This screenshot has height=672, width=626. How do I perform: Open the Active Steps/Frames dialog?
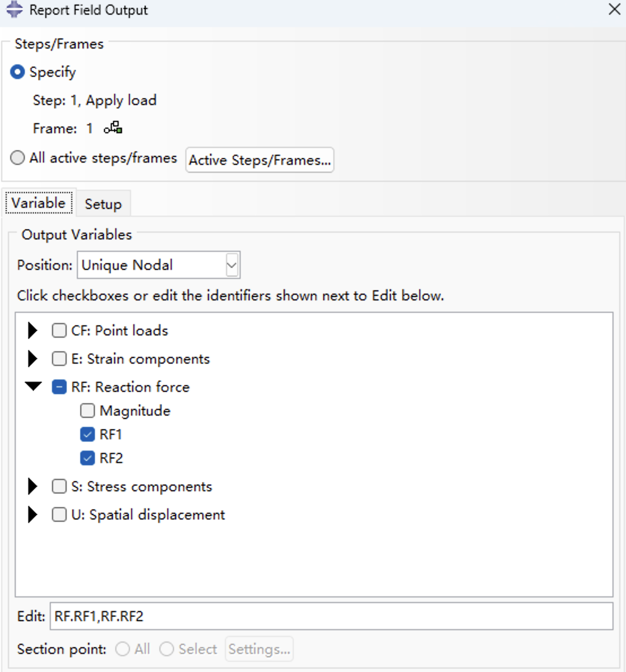coord(259,160)
